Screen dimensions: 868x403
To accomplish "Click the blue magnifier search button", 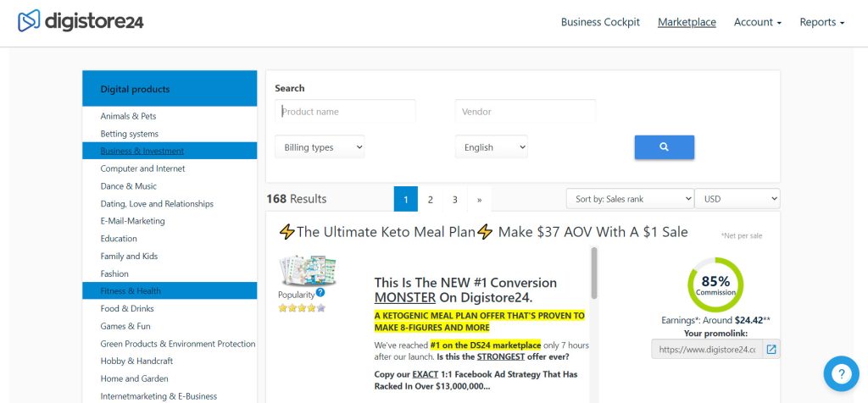I will (x=664, y=147).
